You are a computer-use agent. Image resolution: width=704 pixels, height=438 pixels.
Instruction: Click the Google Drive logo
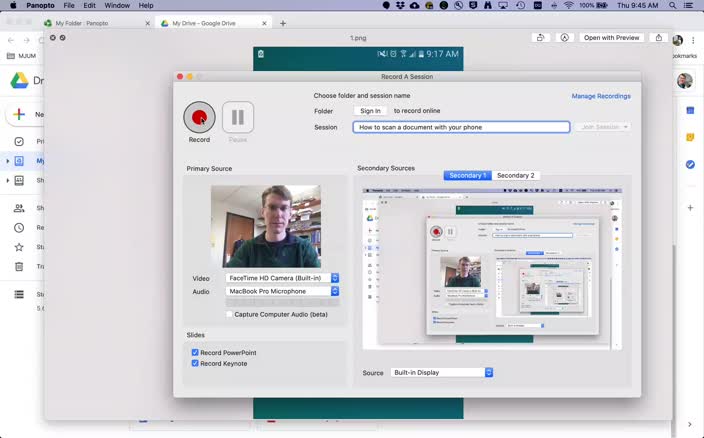(x=19, y=81)
